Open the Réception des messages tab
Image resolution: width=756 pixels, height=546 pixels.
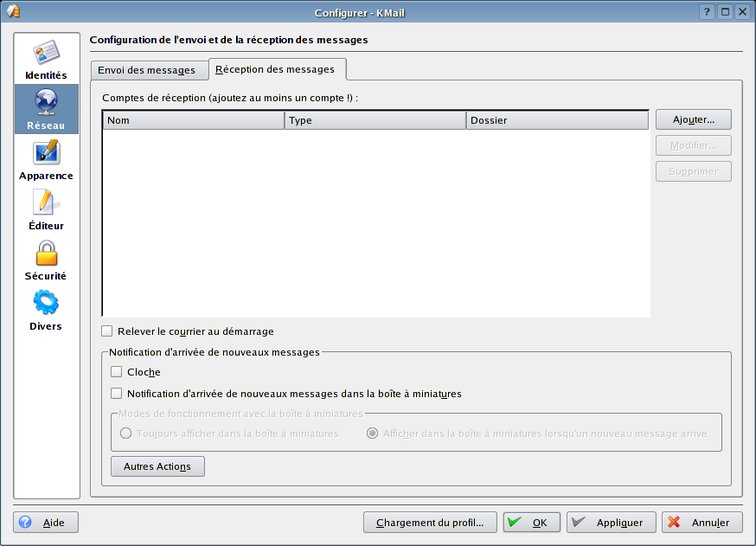tap(276, 69)
